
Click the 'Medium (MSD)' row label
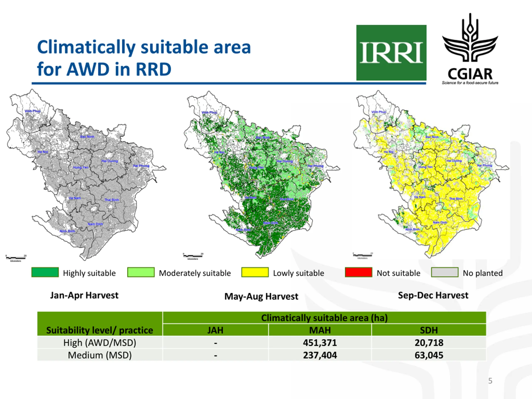tap(100, 355)
